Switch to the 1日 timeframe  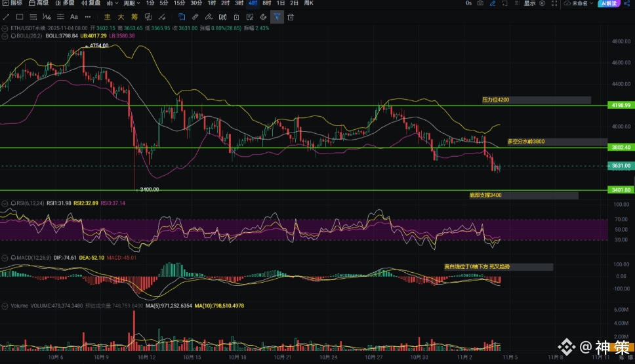coord(281,3)
